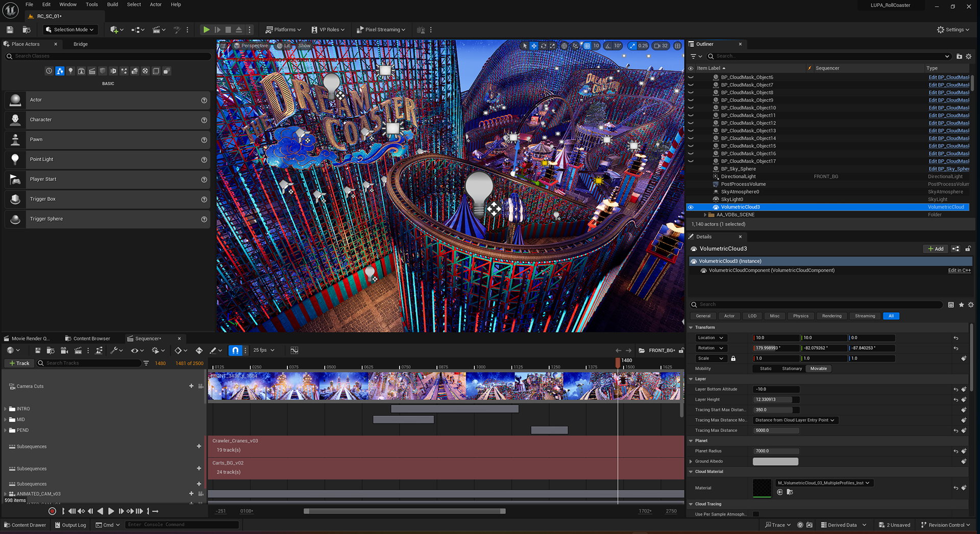
Task: Click the Stop simulation toolbar icon
Action: click(228, 30)
